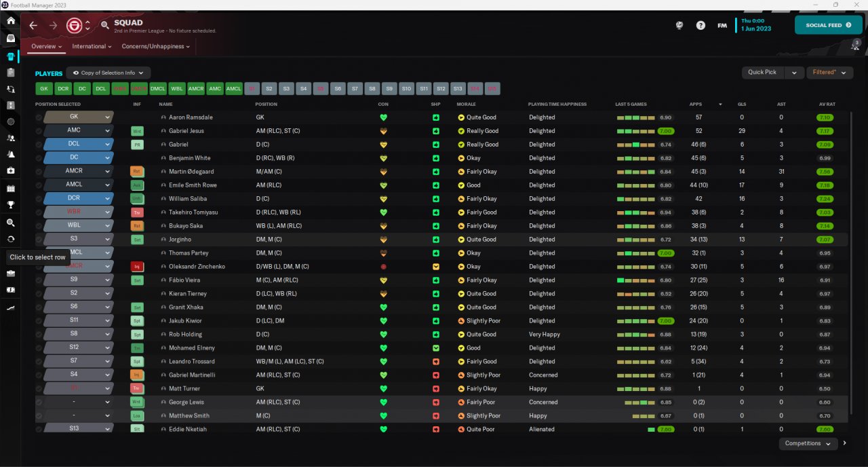868x467 pixels.
Task: Open the Home sidebar icon
Action: point(11,21)
